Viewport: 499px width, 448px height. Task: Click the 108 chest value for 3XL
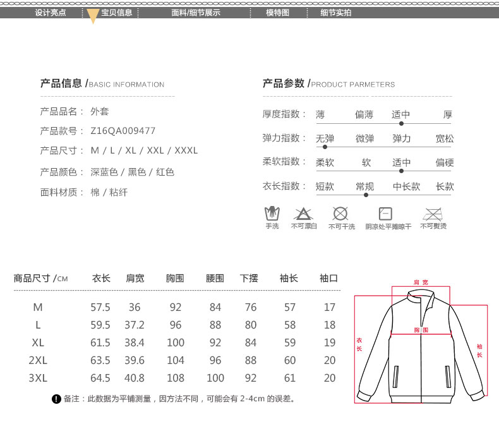coord(176,378)
